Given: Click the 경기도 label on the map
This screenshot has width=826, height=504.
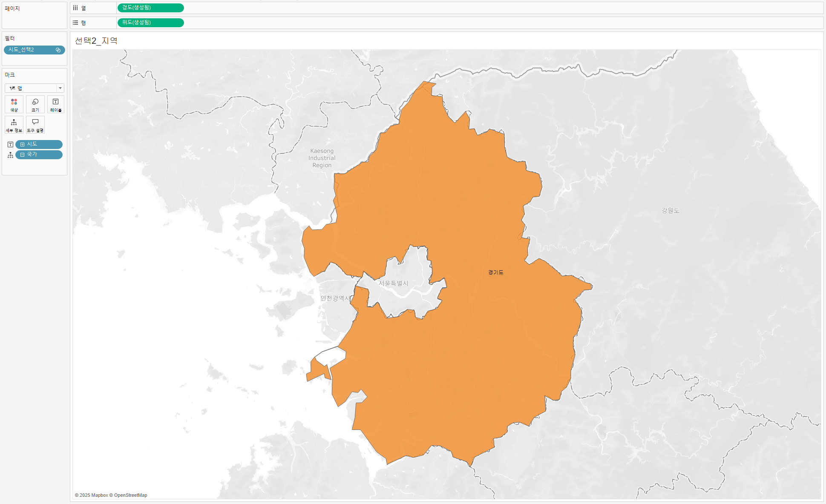Looking at the screenshot, I should (495, 272).
